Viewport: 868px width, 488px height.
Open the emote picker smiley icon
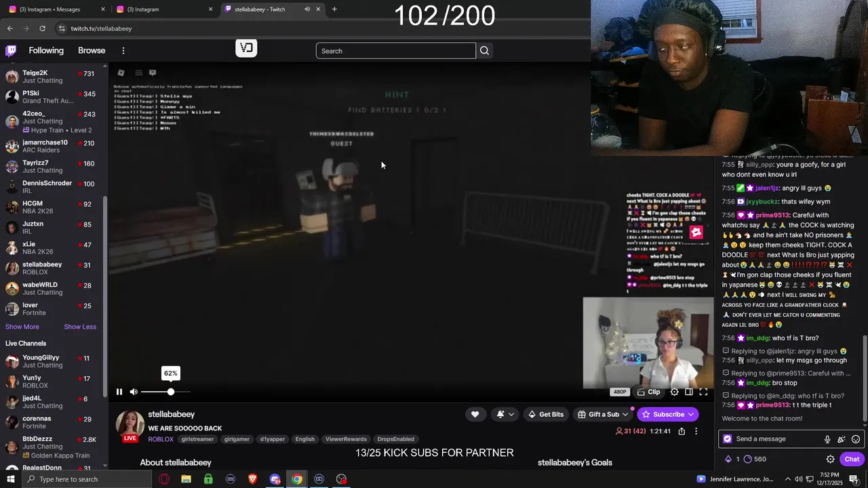[x=856, y=439]
